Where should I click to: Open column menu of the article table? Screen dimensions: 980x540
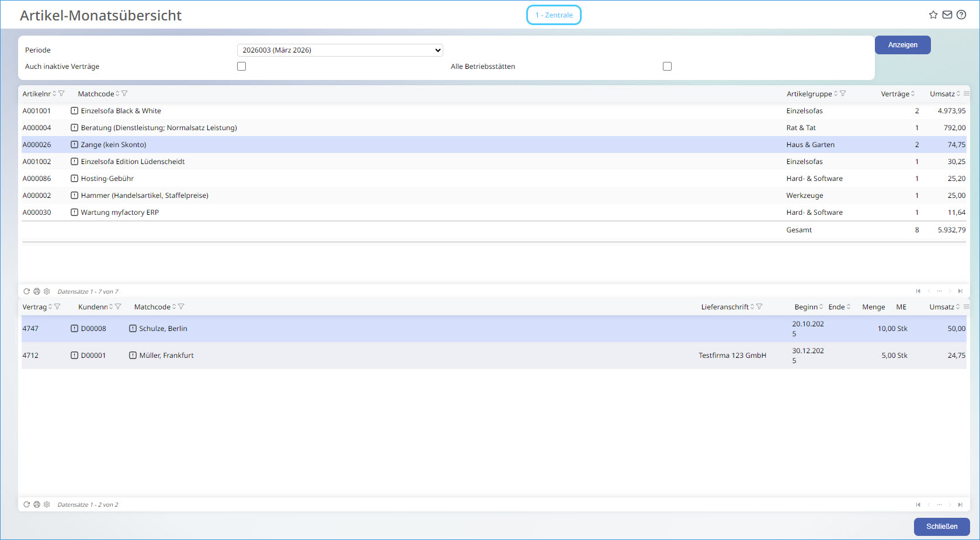coord(967,94)
